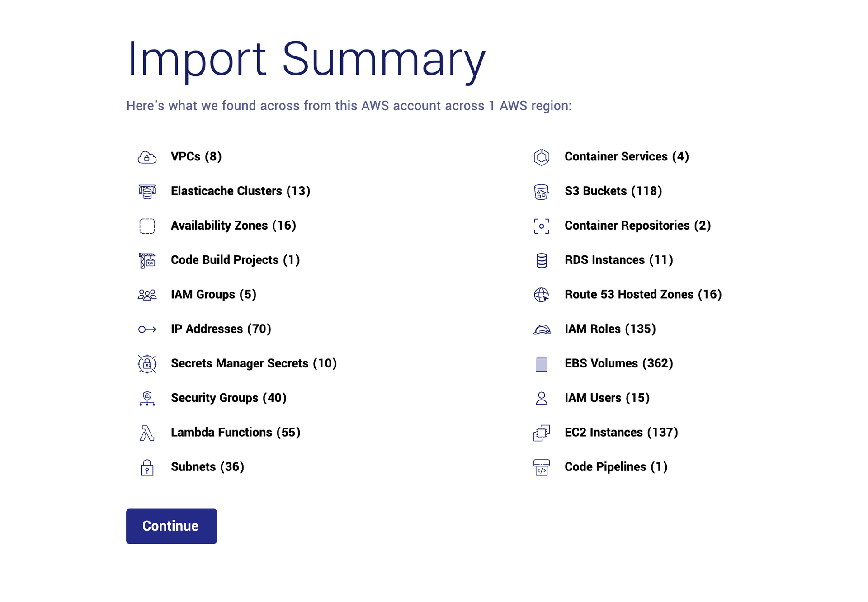The height and width of the screenshot is (602, 868).
Task: Click the S3 Buckets icon
Action: [x=541, y=192]
